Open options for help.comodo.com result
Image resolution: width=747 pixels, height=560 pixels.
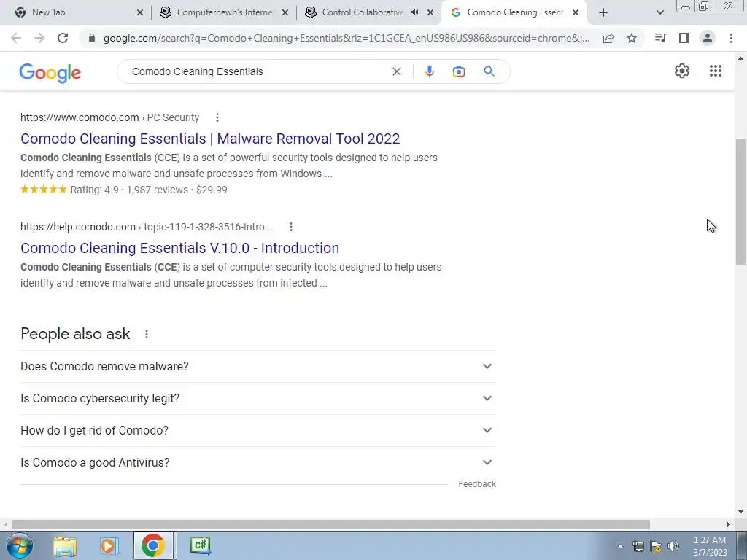coord(290,227)
